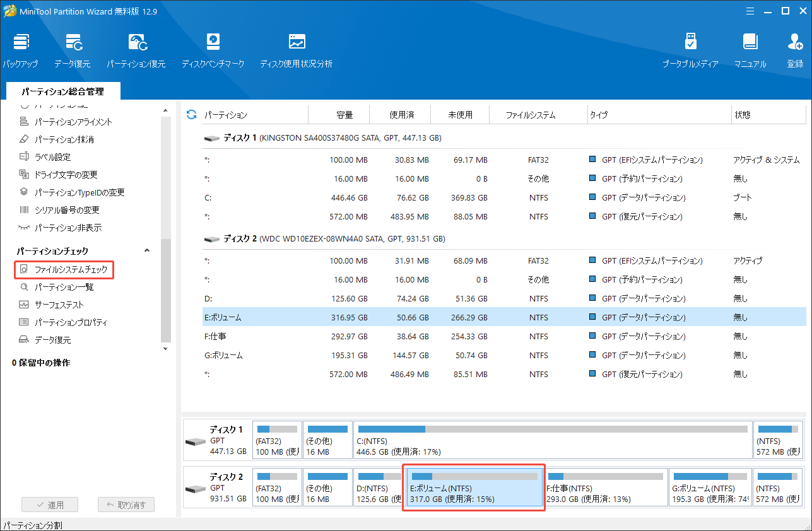The height and width of the screenshot is (531, 812).
Task: Select G:ボリューム block in the disk map
Action: click(x=710, y=487)
